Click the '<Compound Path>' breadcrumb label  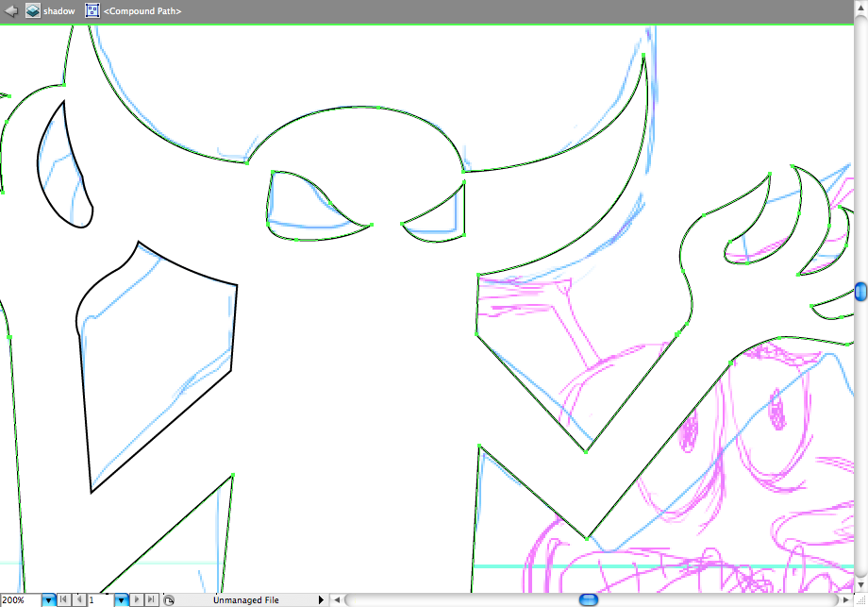pos(142,11)
